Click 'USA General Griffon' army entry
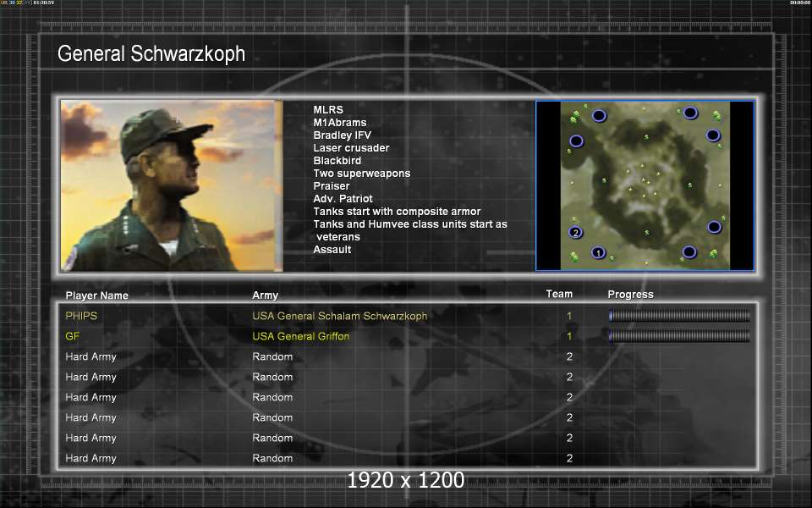 301,336
